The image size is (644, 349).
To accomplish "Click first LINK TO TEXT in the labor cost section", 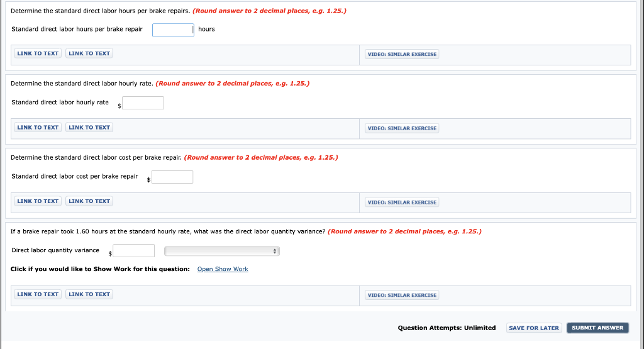I will 38,201.
